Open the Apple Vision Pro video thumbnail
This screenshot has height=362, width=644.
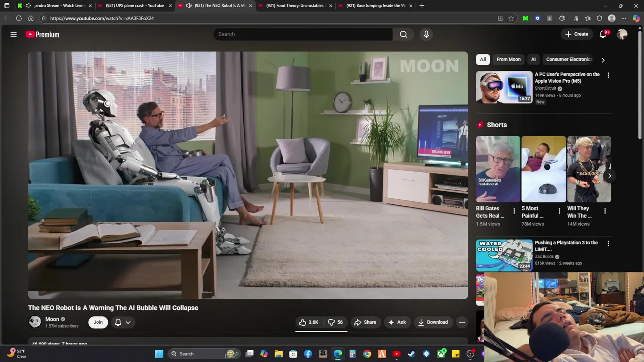tap(504, 87)
